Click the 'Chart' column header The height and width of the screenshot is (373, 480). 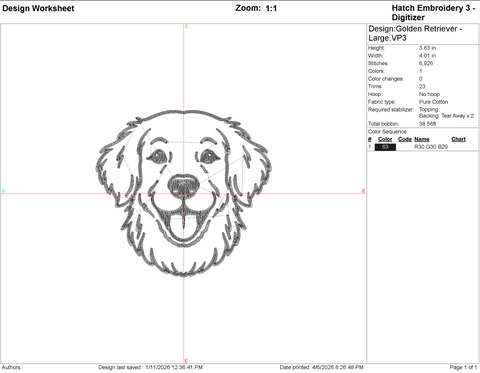[458, 139]
